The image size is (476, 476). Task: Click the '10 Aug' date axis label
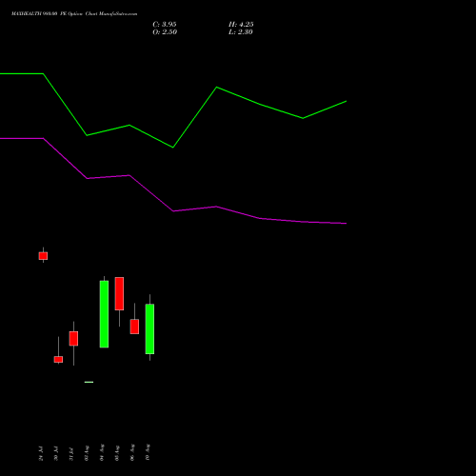[148, 452]
